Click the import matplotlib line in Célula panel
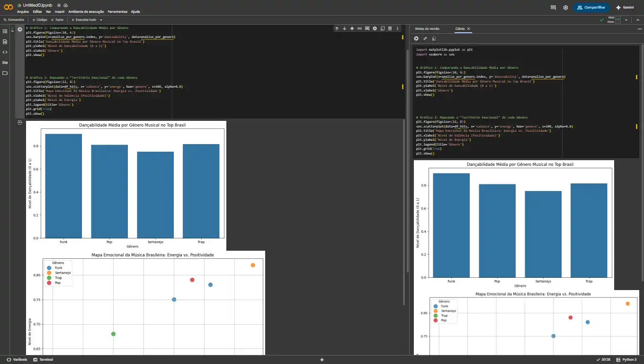This screenshot has width=644, height=364. click(444, 50)
